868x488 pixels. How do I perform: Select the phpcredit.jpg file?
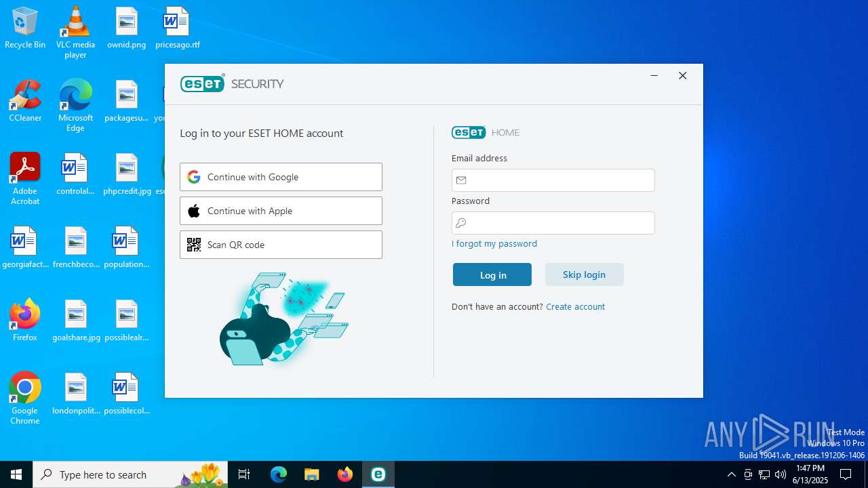coord(127,175)
